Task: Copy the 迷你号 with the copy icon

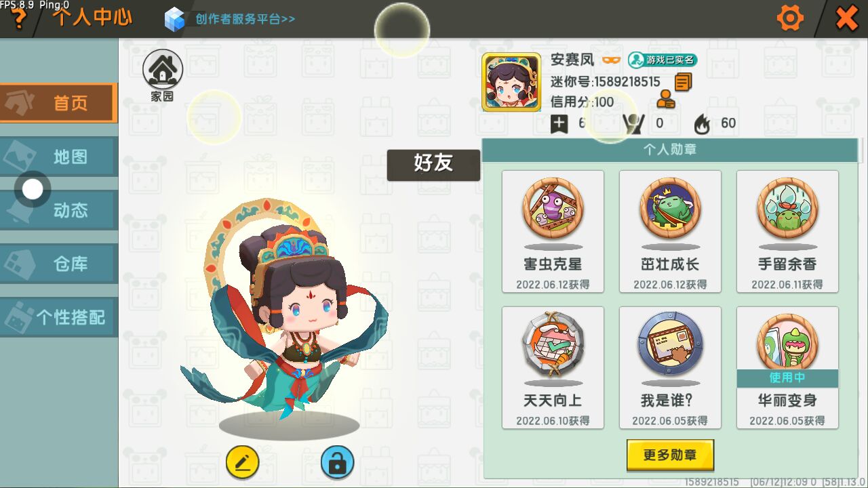Action: (683, 82)
